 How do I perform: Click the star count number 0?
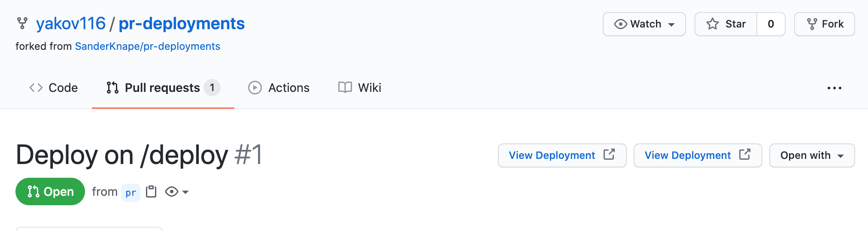tap(771, 24)
